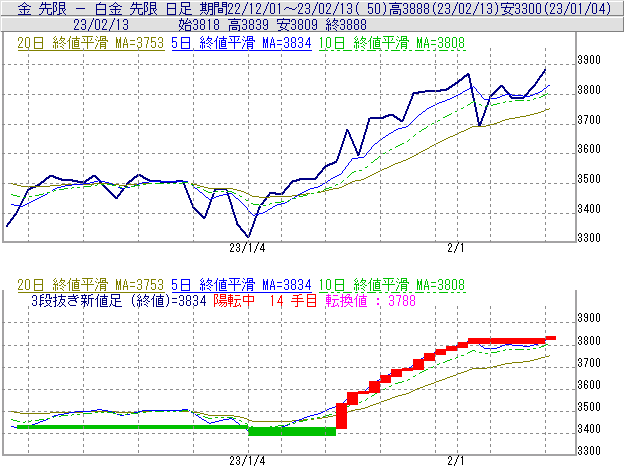
Task: Click the period low 安3300(23/01/04) in title
Action: point(556,8)
